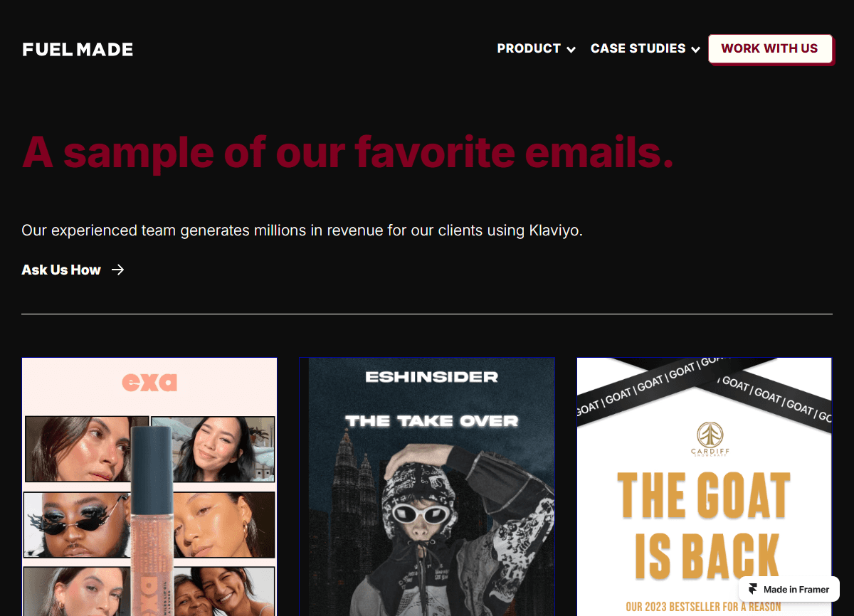Click the Fuel Made logo
Viewport: 854px width, 616px height.
click(x=78, y=49)
